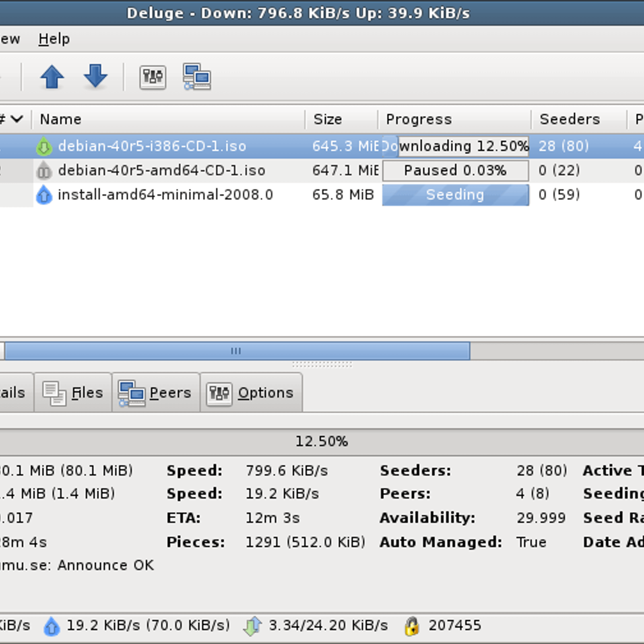Screen dimensions: 644x644
Task: Sort torrents by Size column header
Action: tap(341, 119)
